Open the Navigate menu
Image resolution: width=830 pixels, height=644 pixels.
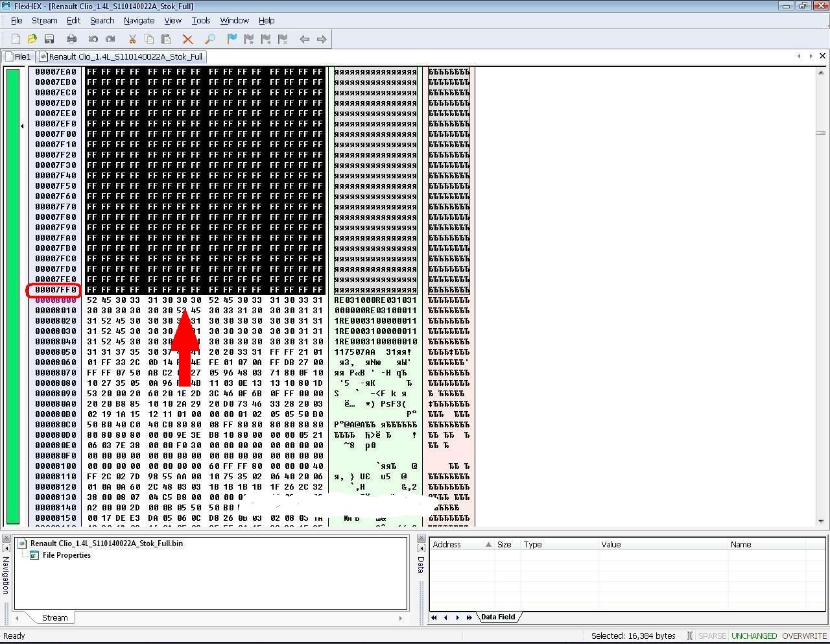click(139, 20)
